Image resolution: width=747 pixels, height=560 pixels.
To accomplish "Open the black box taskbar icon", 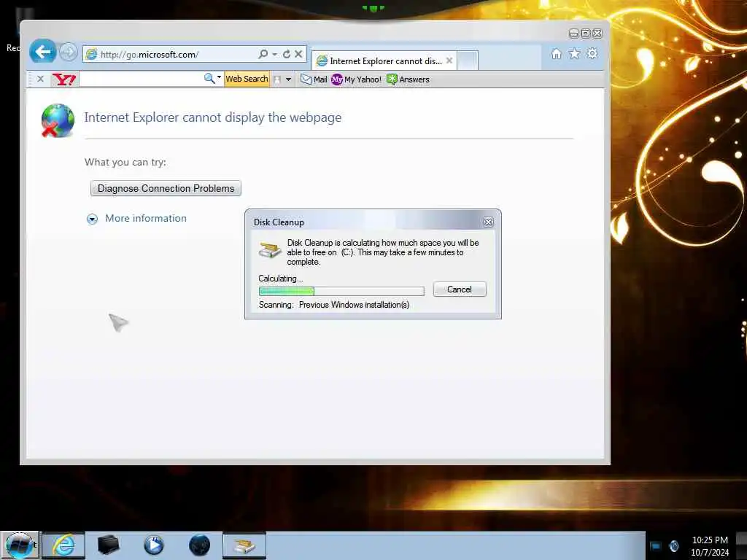I will (x=108, y=545).
